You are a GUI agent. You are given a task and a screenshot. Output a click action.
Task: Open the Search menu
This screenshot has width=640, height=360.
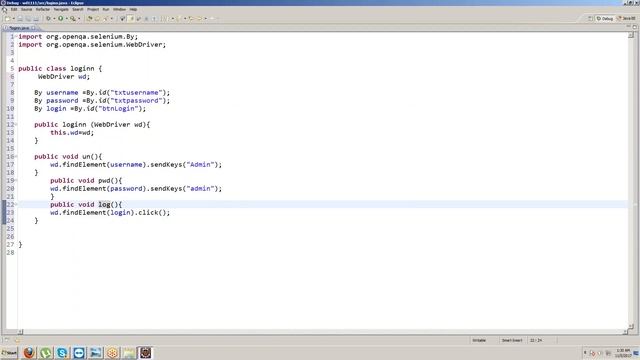[78, 9]
